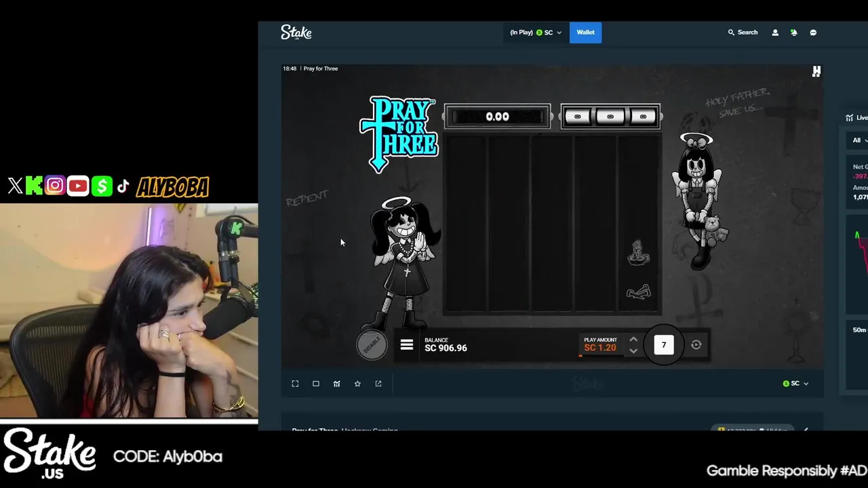Open the SC currency selector below the game

click(x=795, y=384)
